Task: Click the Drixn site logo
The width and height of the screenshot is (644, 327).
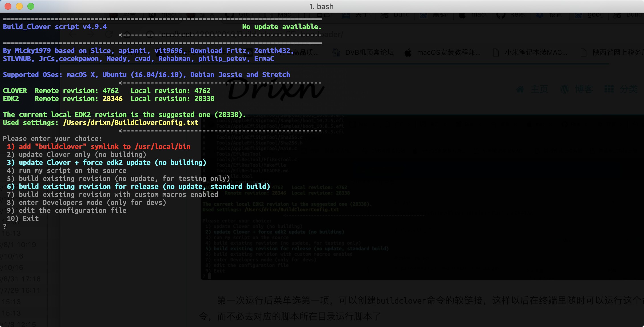Action: (276, 89)
